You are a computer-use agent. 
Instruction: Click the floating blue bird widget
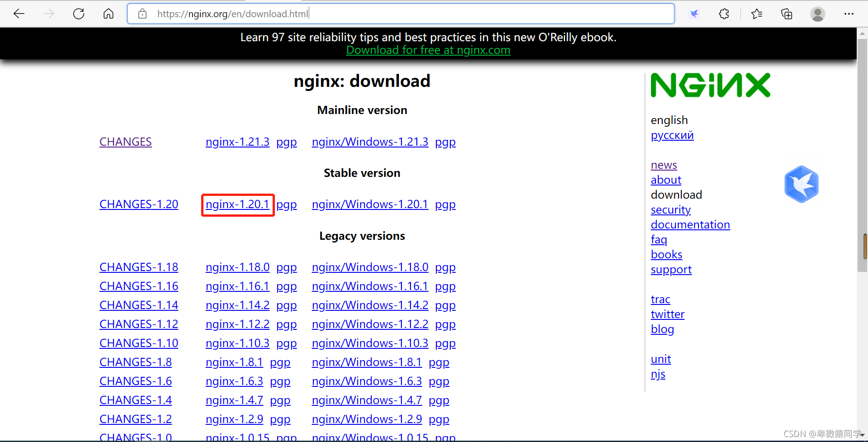click(802, 184)
